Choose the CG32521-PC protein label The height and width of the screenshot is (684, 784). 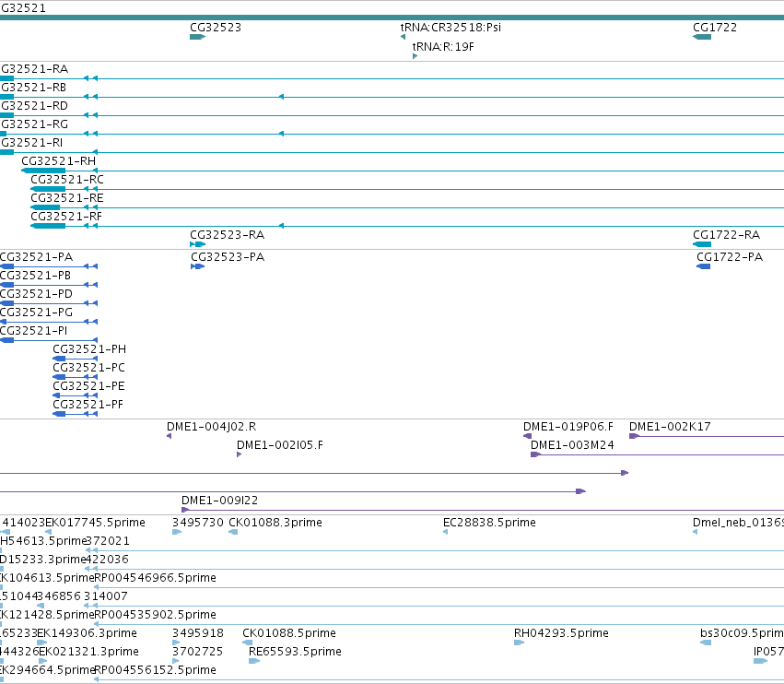pyautogui.click(x=89, y=368)
